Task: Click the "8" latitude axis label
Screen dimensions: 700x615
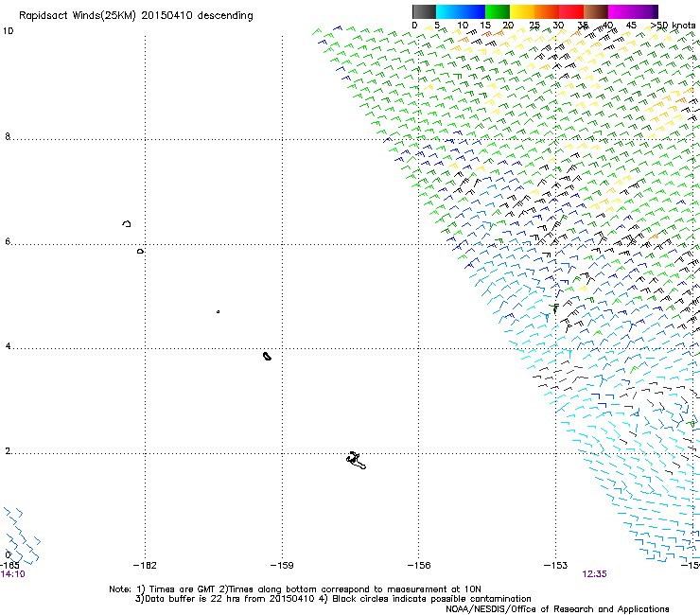Action: (x=8, y=136)
